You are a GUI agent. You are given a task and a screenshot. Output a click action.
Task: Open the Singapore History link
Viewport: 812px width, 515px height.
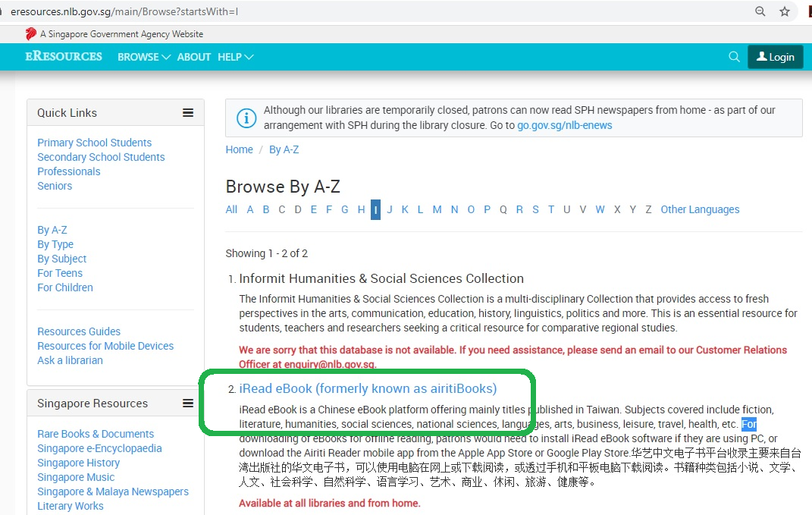pyautogui.click(x=78, y=463)
